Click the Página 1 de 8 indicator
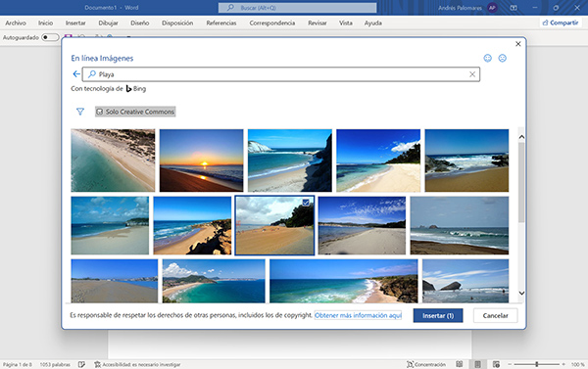 (18, 364)
